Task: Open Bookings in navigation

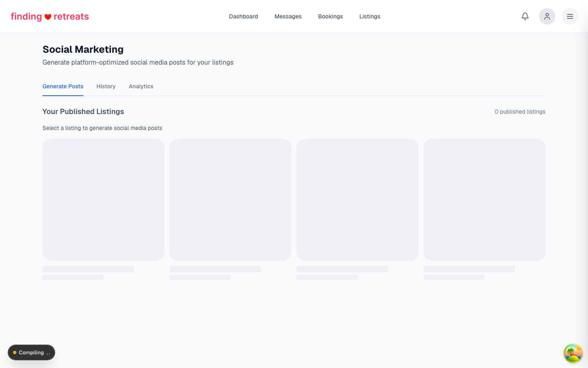Action: [330, 16]
